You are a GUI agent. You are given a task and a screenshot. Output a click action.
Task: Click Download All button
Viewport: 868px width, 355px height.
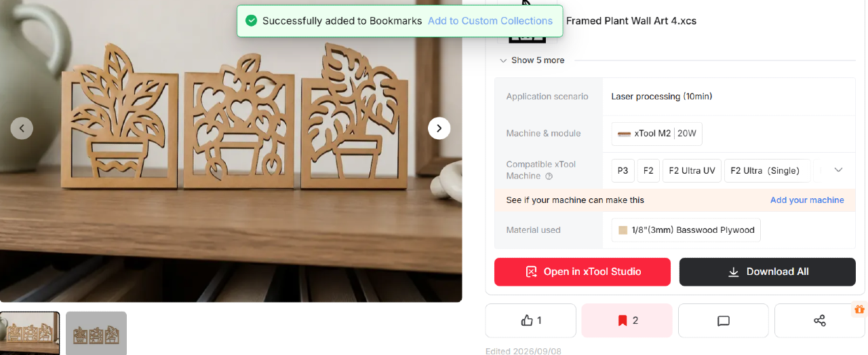768,272
